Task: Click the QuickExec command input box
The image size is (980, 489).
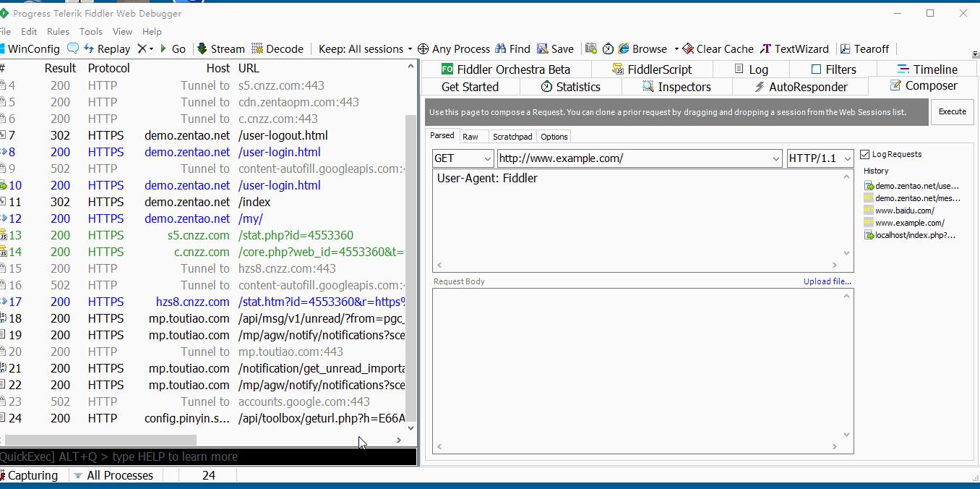Action: 208,456
